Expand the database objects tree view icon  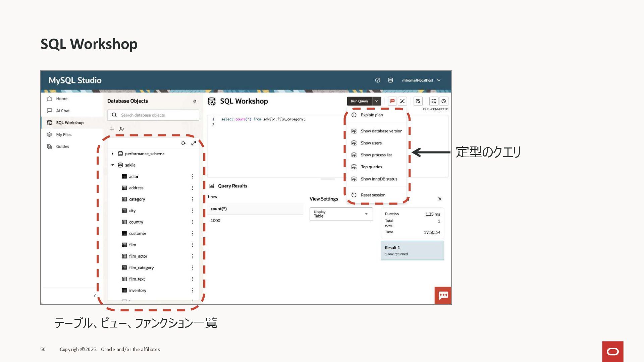(x=194, y=143)
